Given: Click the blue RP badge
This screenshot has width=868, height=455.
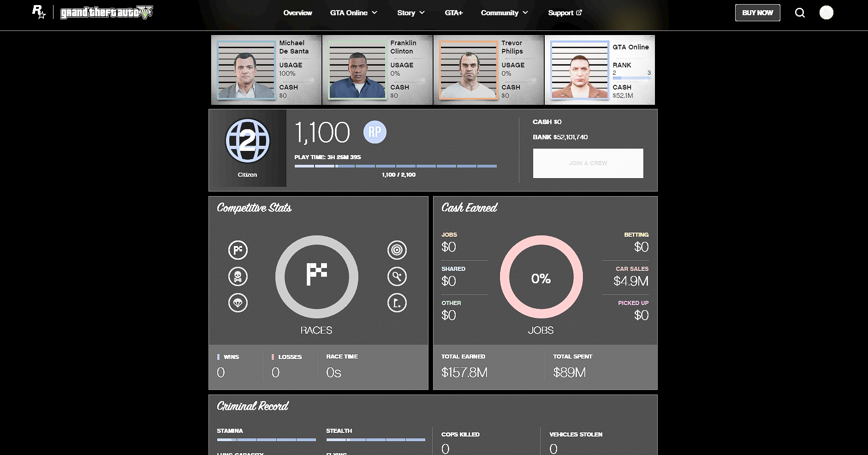Looking at the screenshot, I should tap(375, 132).
